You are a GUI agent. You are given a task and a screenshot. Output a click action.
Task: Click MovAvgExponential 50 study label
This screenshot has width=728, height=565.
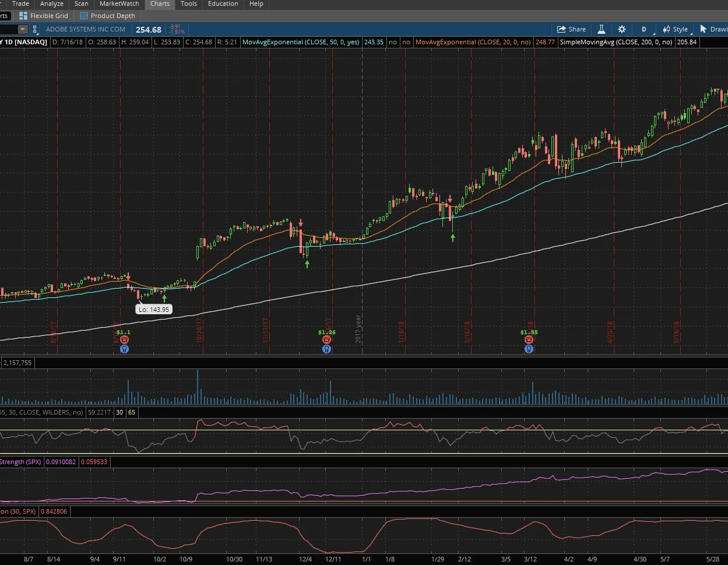pyautogui.click(x=301, y=42)
